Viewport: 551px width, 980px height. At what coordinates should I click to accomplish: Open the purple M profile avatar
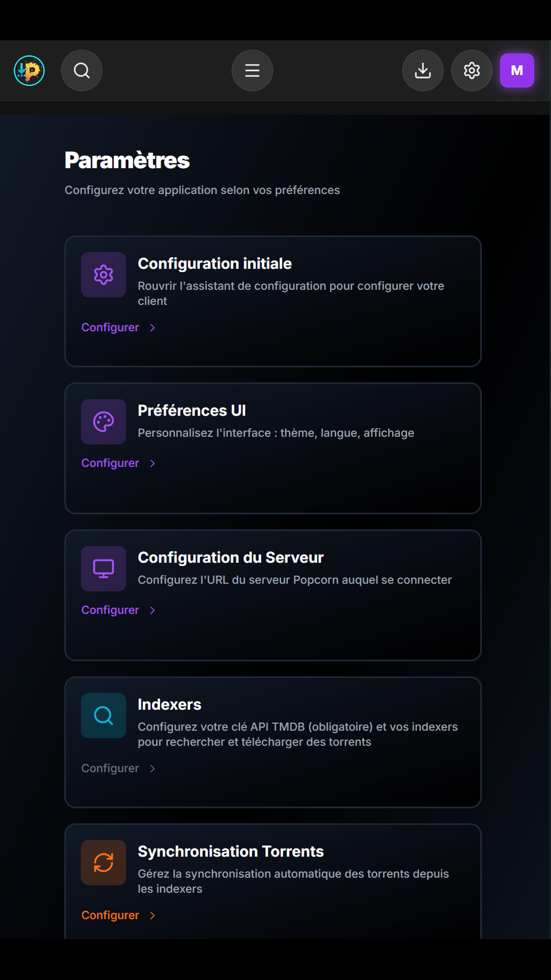coord(516,70)
